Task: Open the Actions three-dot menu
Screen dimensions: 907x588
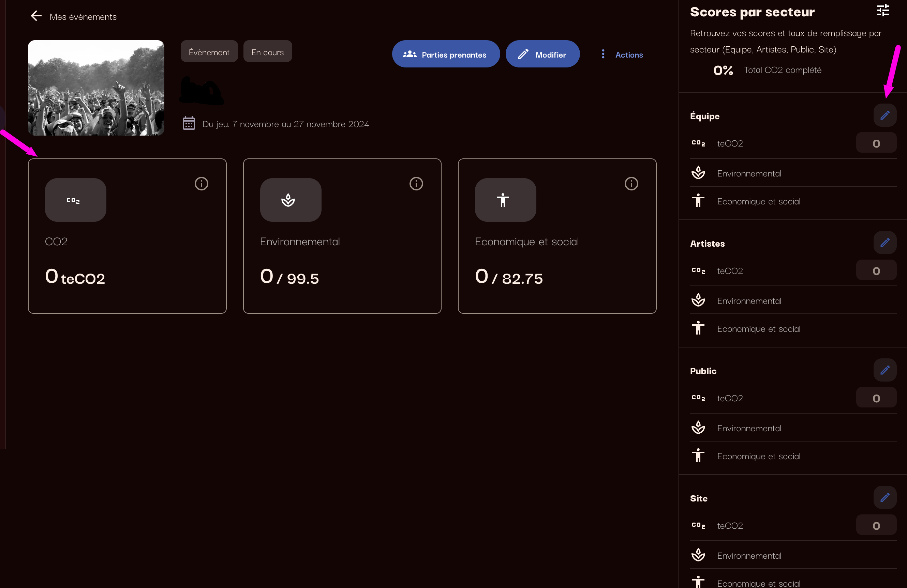Action: tap(603, 55)
